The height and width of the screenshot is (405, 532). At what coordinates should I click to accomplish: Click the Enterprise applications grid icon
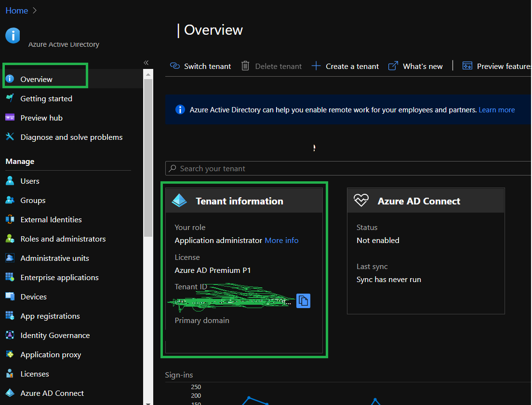10,277
